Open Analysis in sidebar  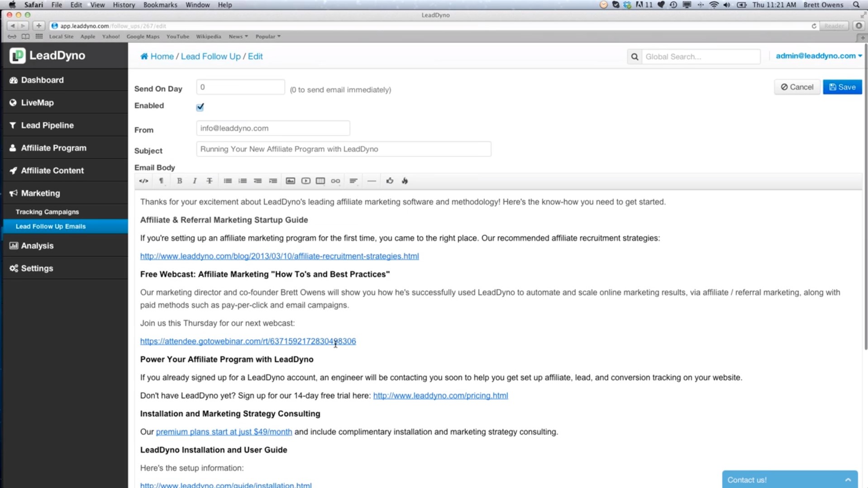[x=65, y=246]
